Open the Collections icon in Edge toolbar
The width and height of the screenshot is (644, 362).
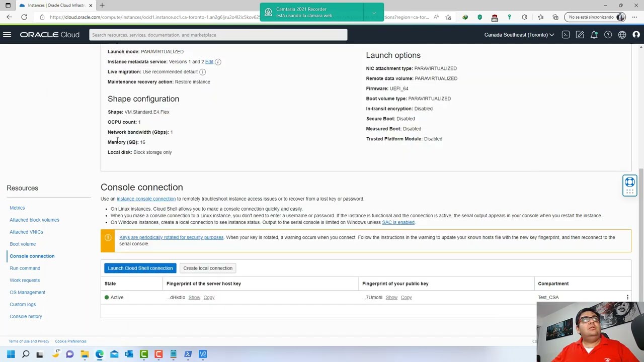[x=555, y=17]
